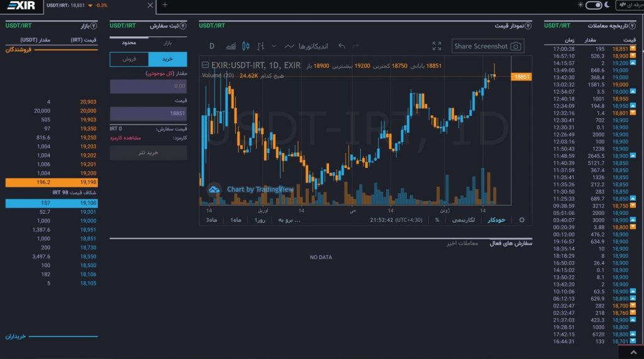Select the limit order tab

(128, 43)
